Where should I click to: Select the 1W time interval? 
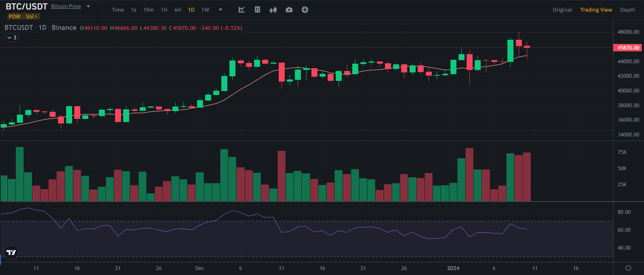point(205,10)
